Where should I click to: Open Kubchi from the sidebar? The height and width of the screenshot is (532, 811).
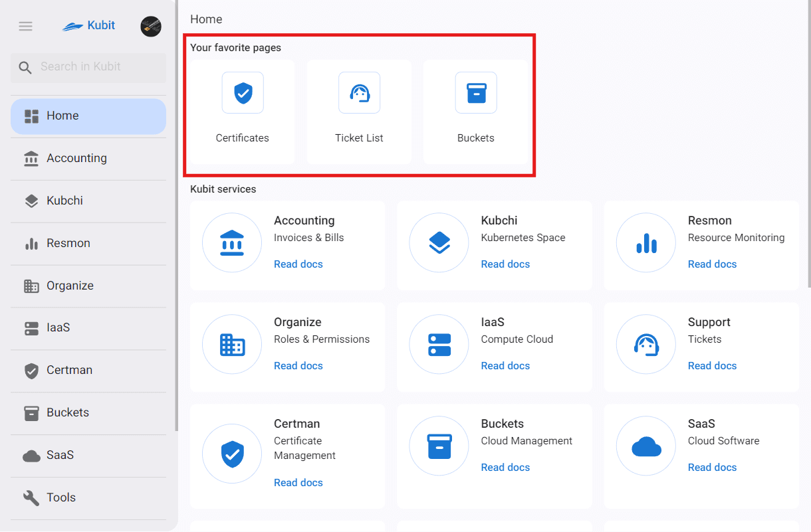(x=88, y=201)
